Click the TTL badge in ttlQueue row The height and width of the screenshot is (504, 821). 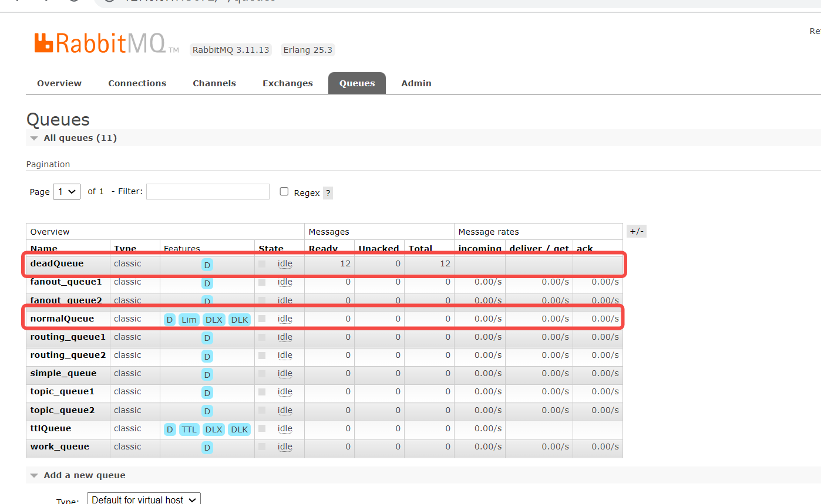(189, 429)
